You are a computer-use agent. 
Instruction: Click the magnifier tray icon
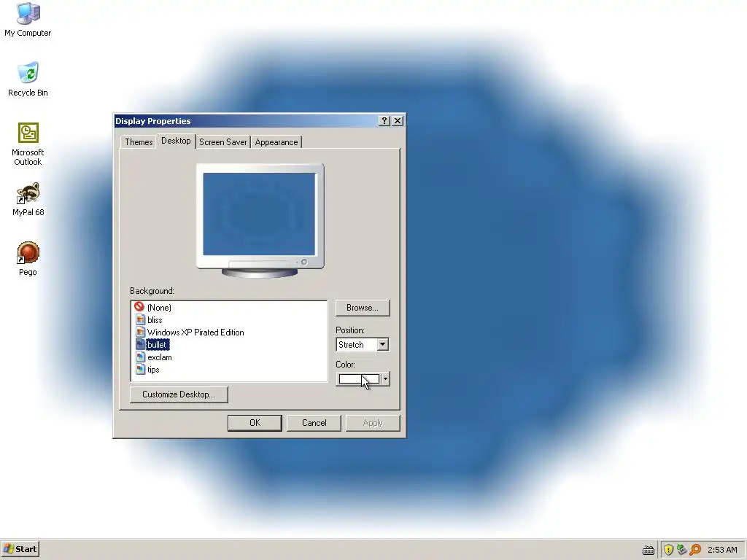pyautogui.click(x=695, y=550)
